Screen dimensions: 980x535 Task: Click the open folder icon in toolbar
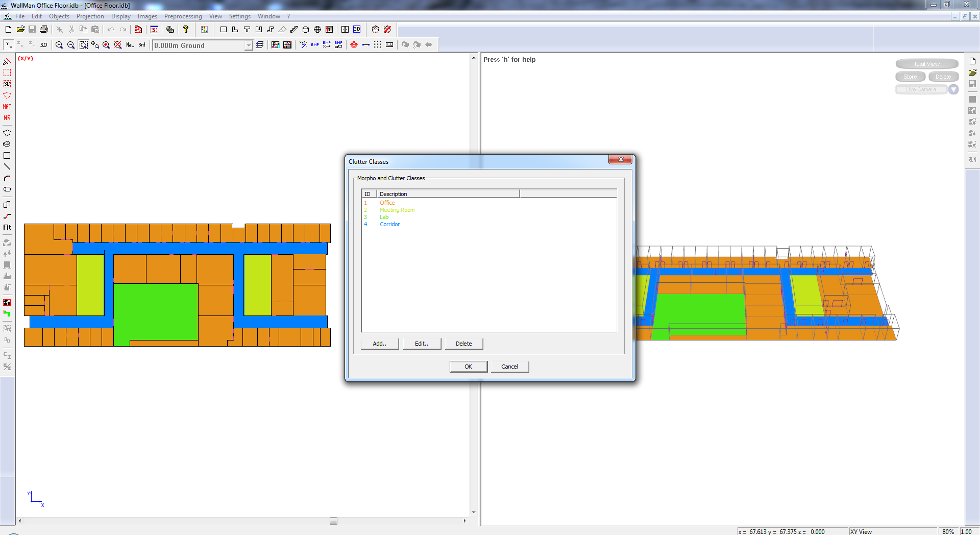20,30
